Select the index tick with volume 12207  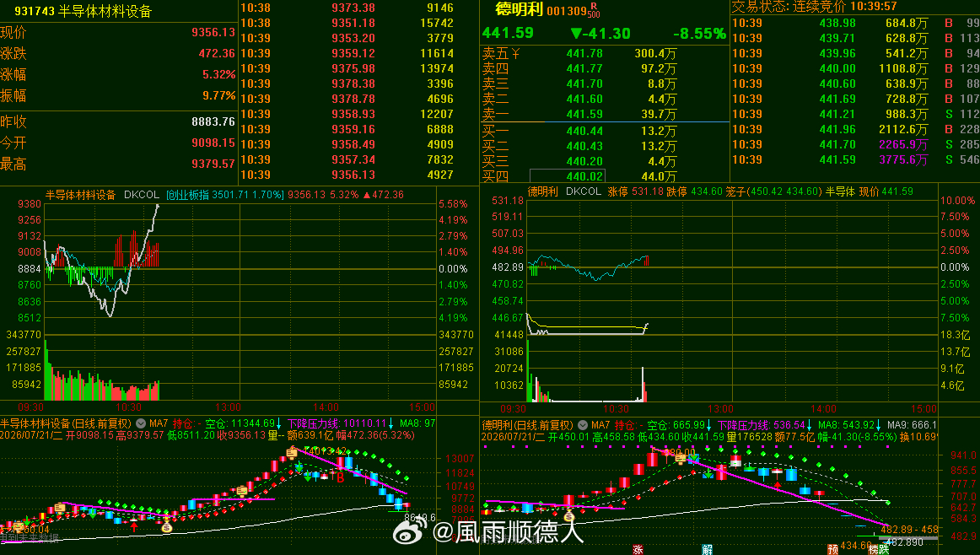pos(347,115)
